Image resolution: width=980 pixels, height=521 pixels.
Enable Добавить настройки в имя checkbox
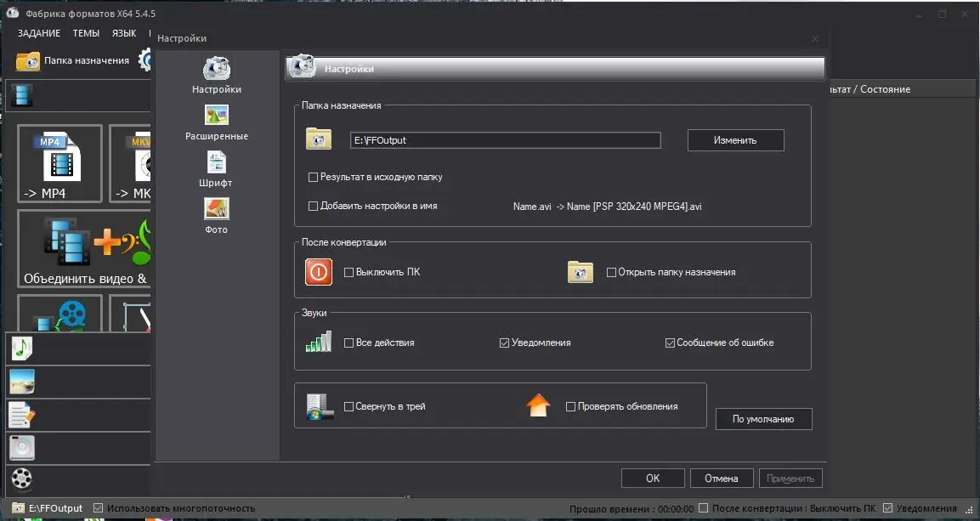click(x=313, y=207)
